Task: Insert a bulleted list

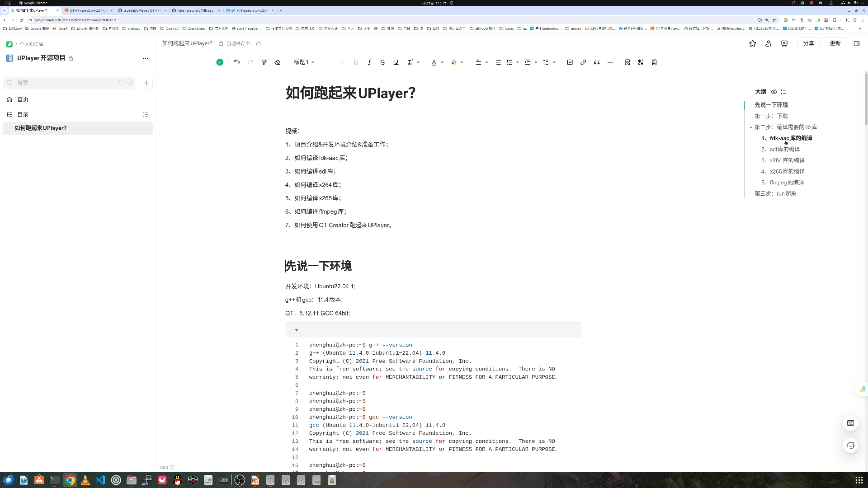Action: [498, 62]
